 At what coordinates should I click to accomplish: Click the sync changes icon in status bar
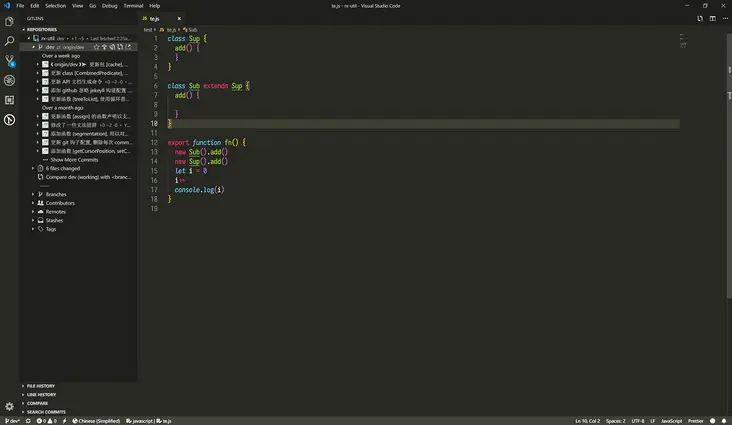[29, 421]
